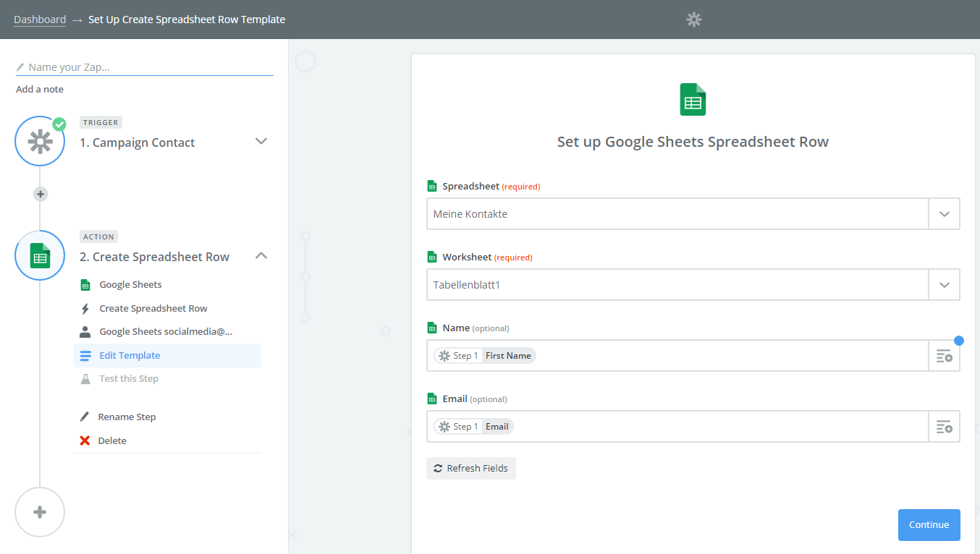This screenshot has width=980, height=554.
Task: Click the Campaign Contact trigger circle icon
Action: pyautogui.click(x=40, y=141)
